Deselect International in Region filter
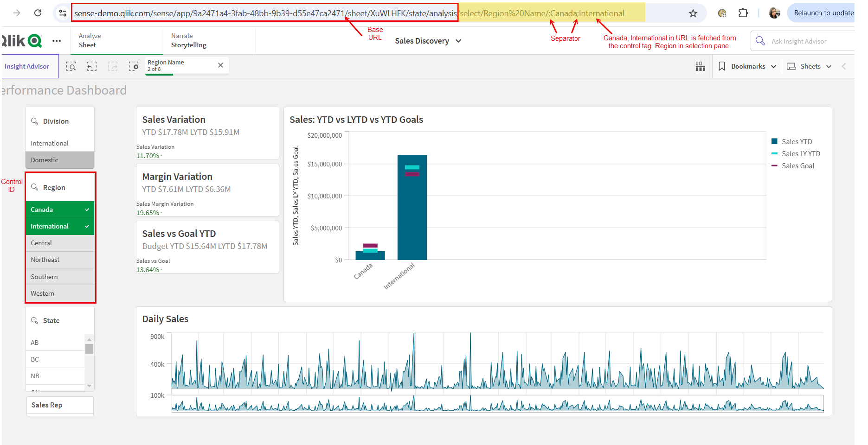Screen dimensions: 868x445 [x=60, y=226]
